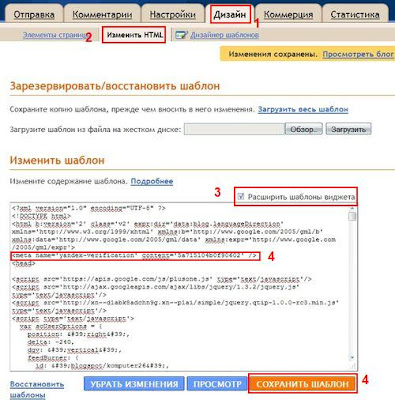Viewport: 395px width, 400px height.
Task: Click Загрузить весь шаблон link
Action: (x=303, y=109)
